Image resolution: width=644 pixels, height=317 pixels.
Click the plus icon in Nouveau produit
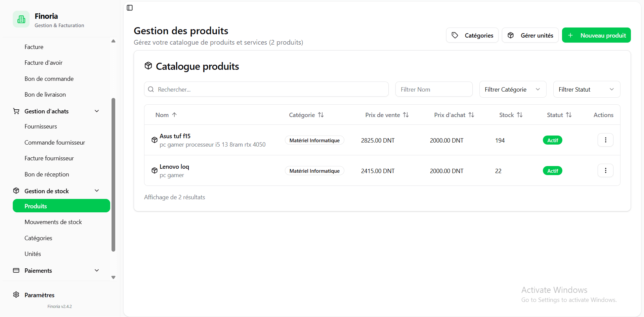coord(570,35)
